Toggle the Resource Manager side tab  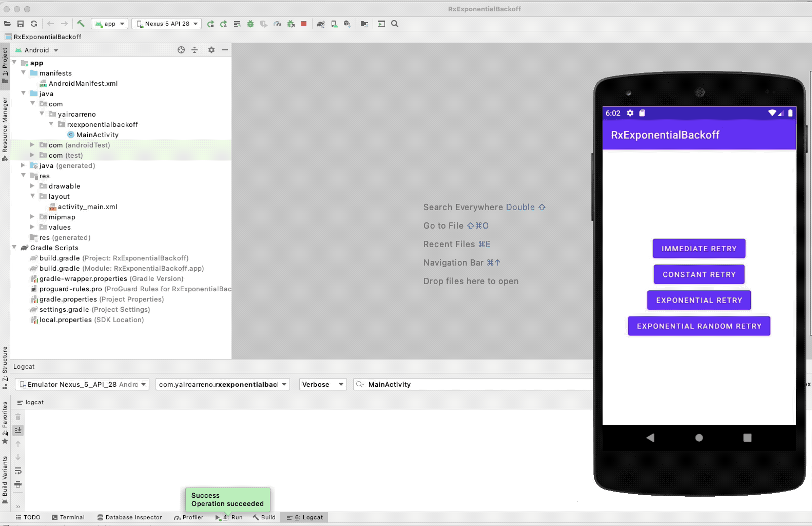point(5,128)
